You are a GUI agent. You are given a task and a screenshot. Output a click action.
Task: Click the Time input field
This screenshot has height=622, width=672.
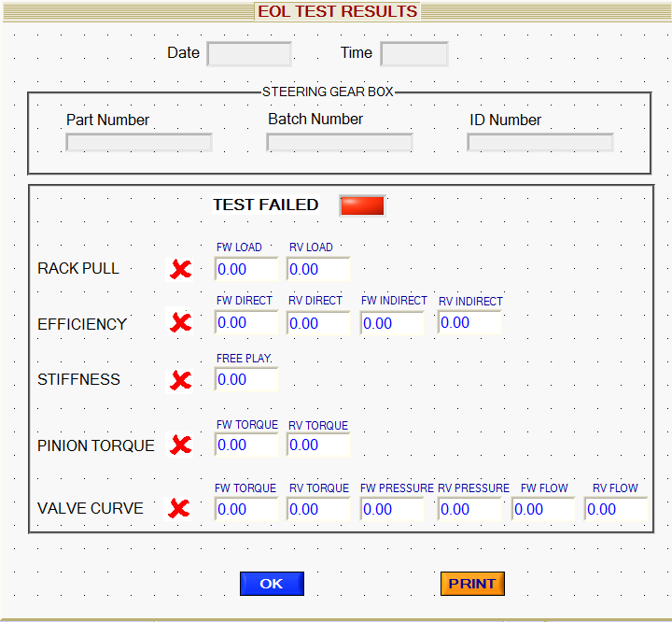click(x=414, y=54)
